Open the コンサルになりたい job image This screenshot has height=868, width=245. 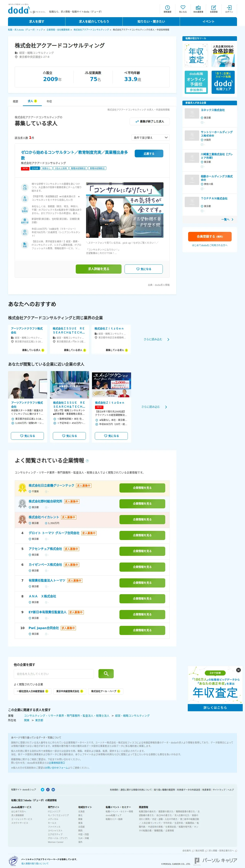click(x=125, y=210)
